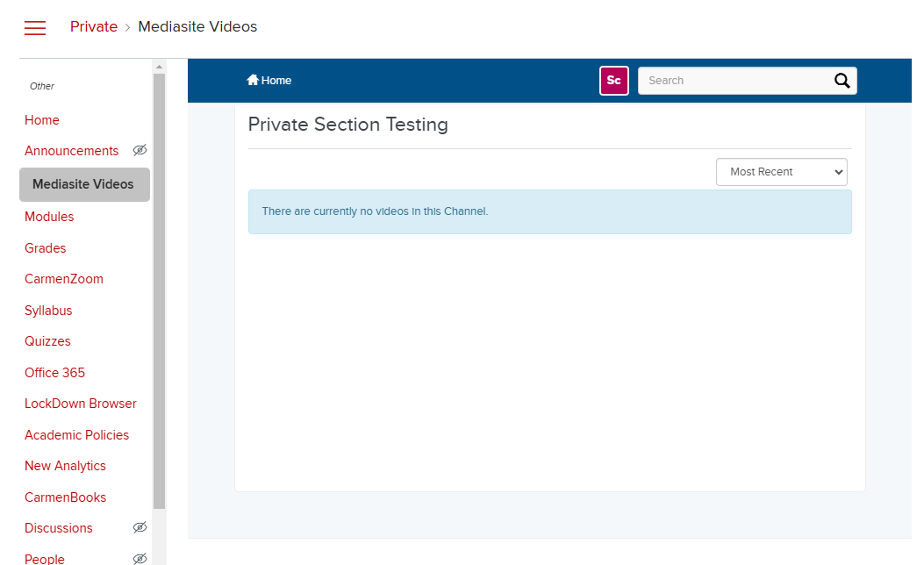Screen dimensions: 924x565
Task: Open the global navigation hamburger menu
Action: pos(34,27)
